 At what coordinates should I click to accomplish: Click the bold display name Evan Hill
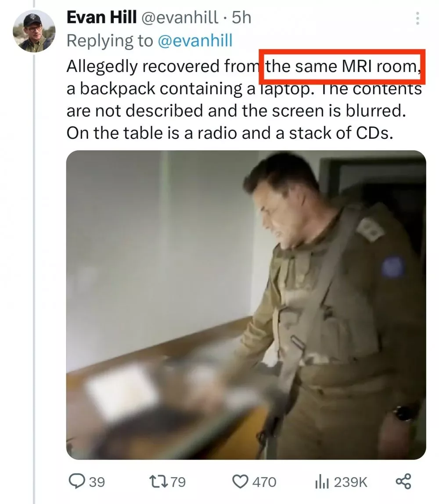tap(99, 18)
